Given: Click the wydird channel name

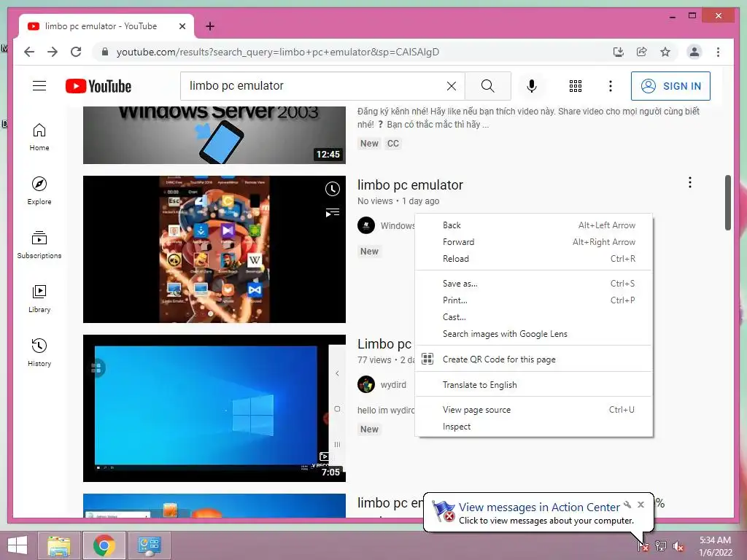Looking at the screenshot, I should coord(393,385).
